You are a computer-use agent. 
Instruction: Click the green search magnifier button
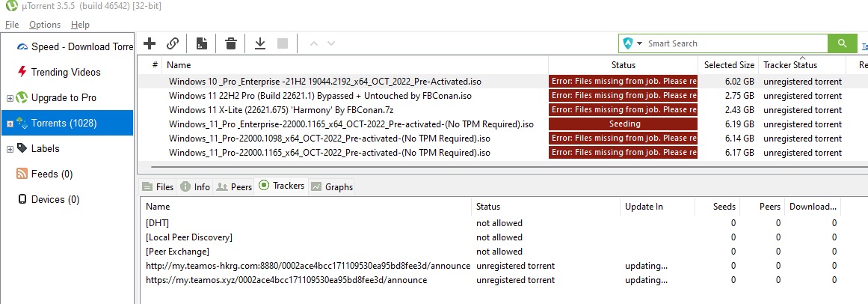[x=842, y=43]
